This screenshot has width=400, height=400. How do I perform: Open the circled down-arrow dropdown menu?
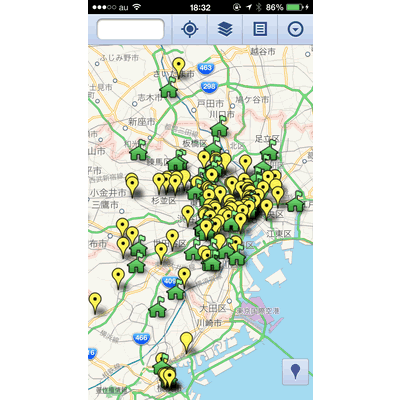[x=295, y=29]
